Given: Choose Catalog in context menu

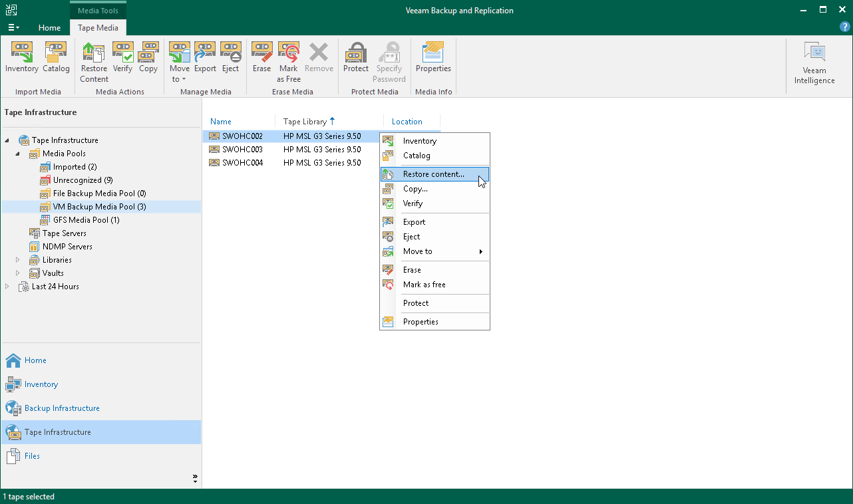Looking at the screenshot, I should [435, 156].
